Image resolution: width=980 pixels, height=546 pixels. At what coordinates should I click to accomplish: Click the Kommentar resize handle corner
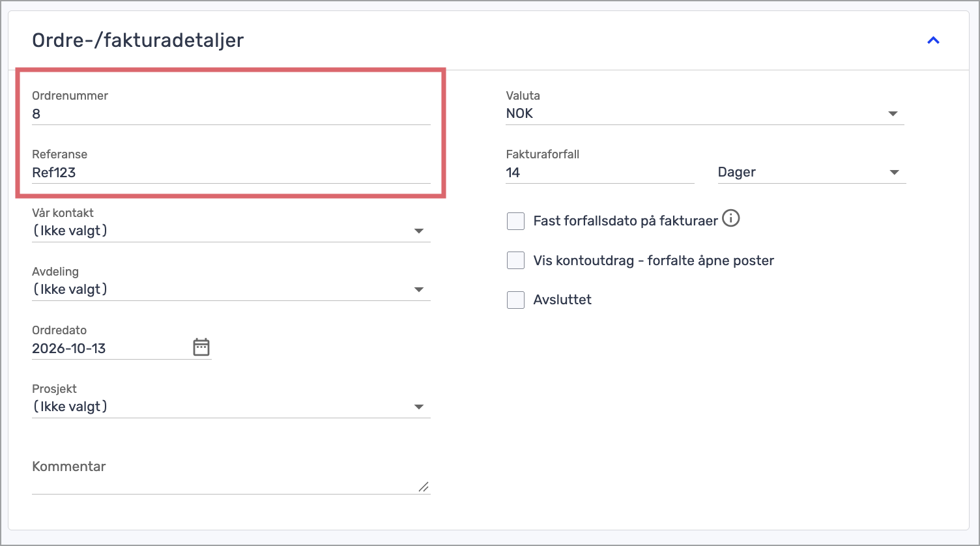click(424, 487)
